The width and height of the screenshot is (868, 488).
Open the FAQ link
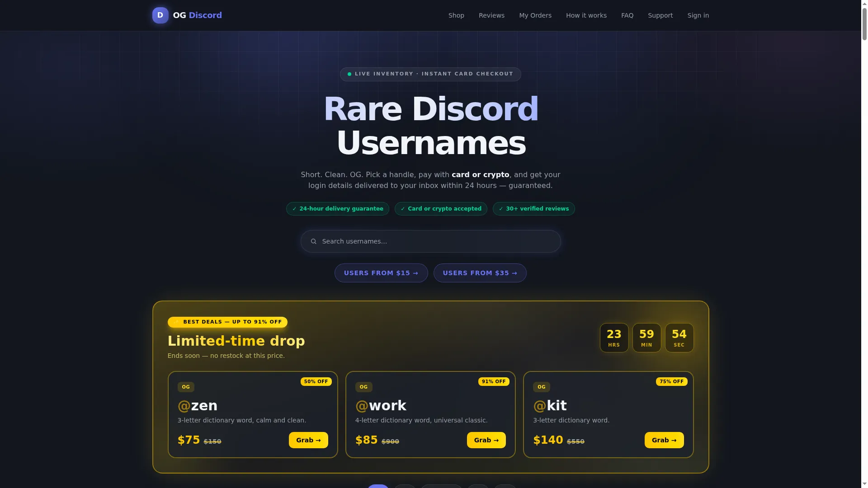point(627,15)
